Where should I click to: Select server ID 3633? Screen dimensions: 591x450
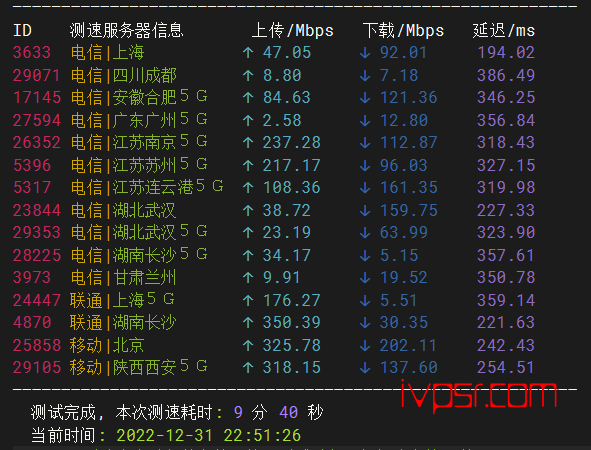(32, 52)
